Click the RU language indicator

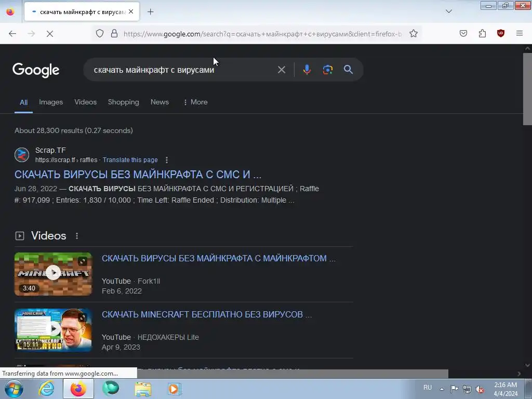tap(428, 388)
